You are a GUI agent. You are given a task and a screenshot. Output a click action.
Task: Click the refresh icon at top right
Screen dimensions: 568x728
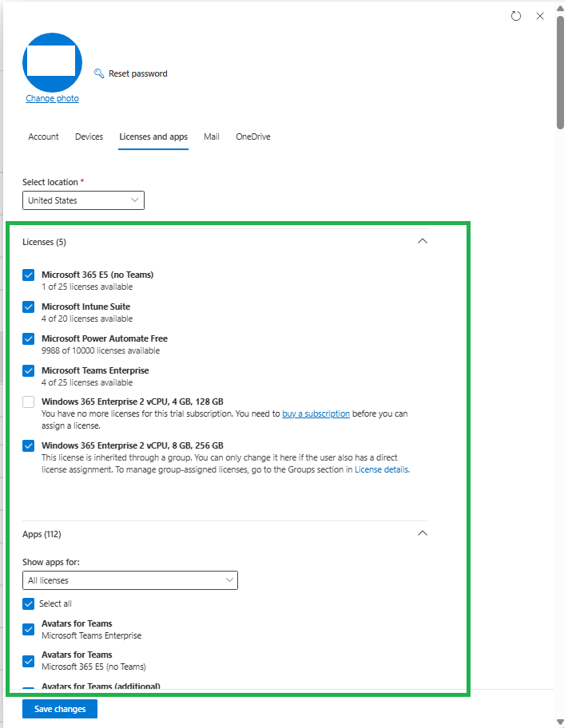[515, 16]
